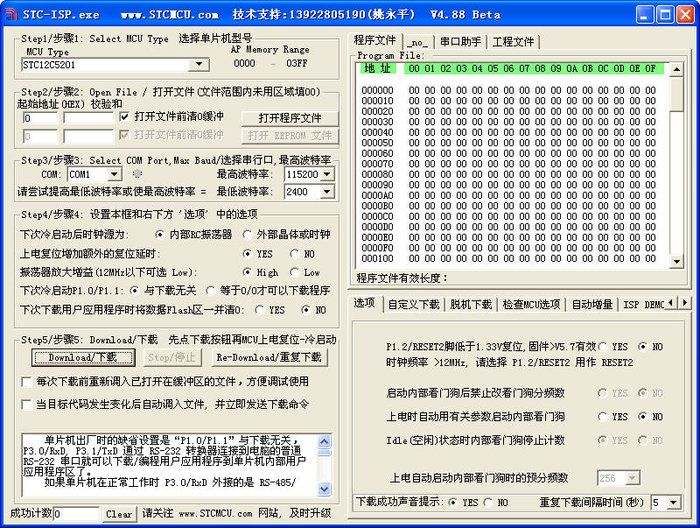700x528 pixels.
Task: Click 打开程序文件 button
Action: [x=290, y=118]
